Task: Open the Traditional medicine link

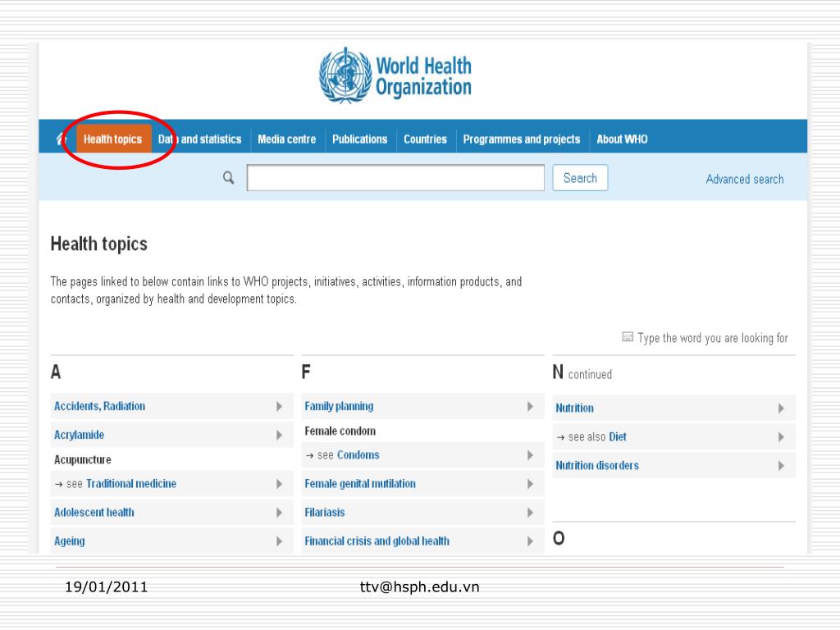Action: click(131, 484)
